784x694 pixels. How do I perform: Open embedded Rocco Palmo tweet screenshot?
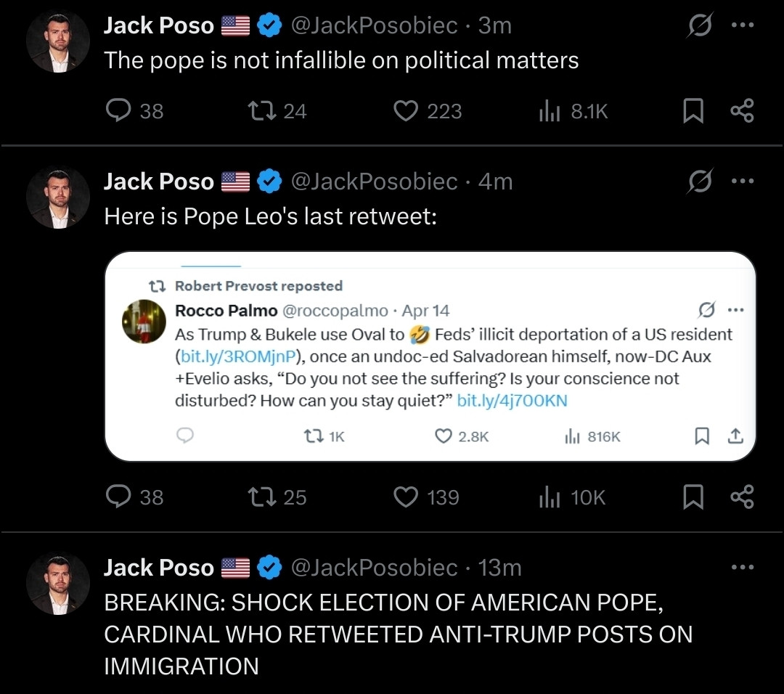tap(430, 356)
